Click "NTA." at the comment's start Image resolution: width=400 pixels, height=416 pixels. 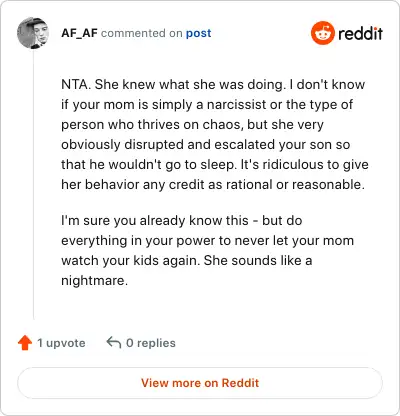point(76,84)
